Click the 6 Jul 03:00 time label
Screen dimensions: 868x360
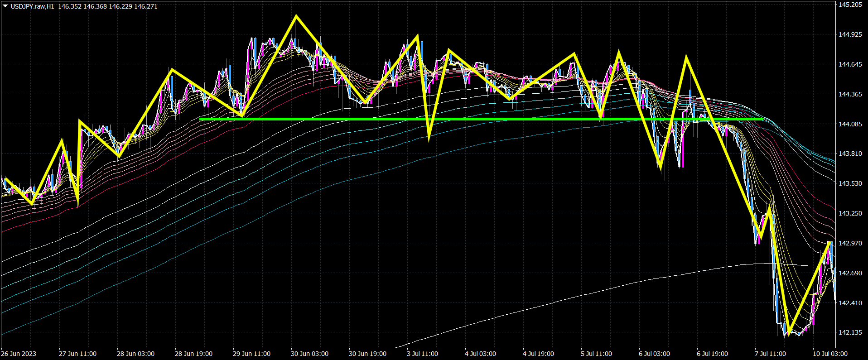coord(654,354)
